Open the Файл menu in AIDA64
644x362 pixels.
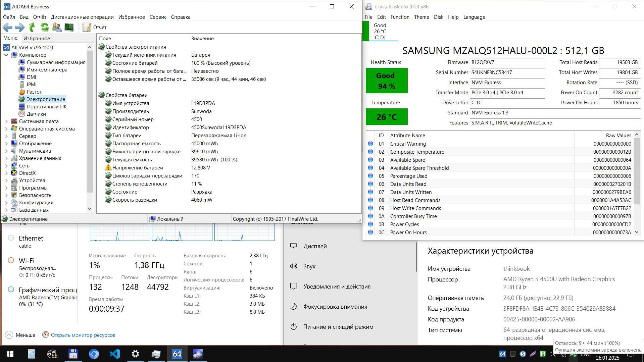(9, 17)
